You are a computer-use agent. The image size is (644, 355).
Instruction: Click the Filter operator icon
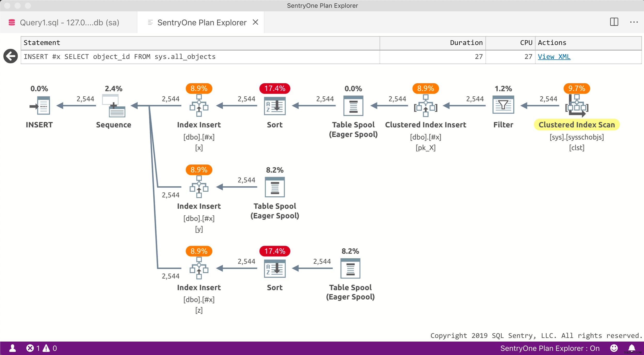(x=503, y=105)
